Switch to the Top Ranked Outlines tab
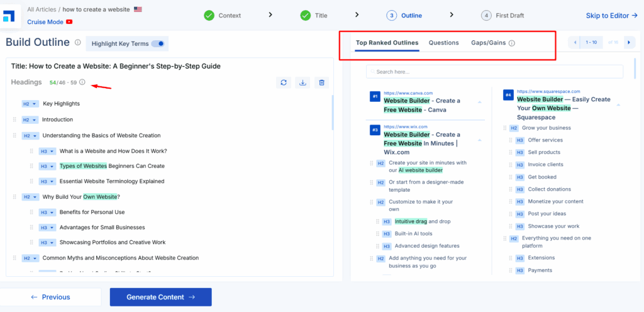This screenshot has height=312, width=644. pos(387,43)
